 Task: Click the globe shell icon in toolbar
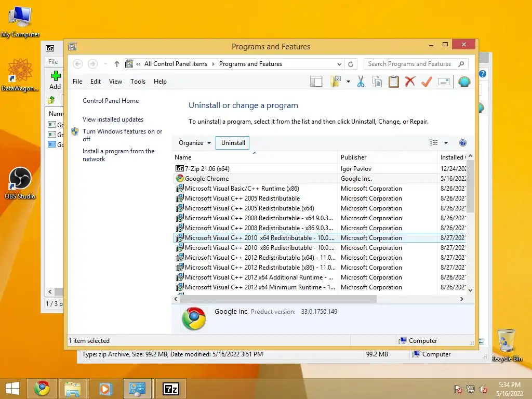coord(464,82)
